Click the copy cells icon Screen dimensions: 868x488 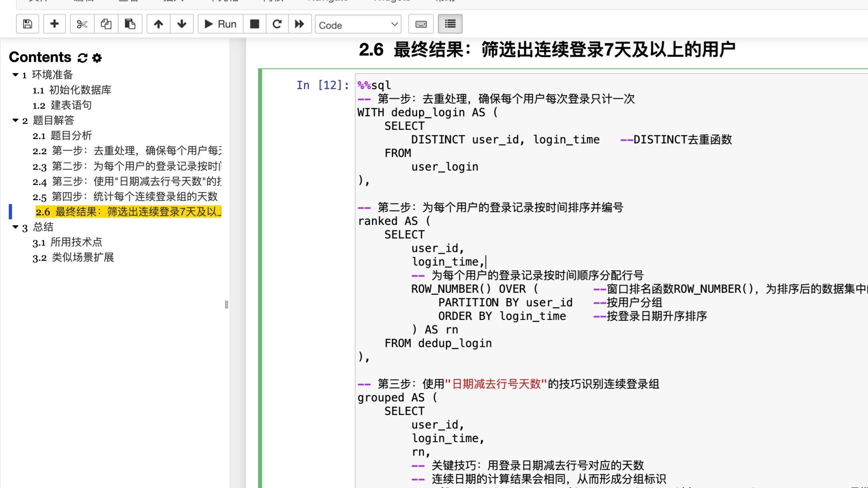coord(106,24)
